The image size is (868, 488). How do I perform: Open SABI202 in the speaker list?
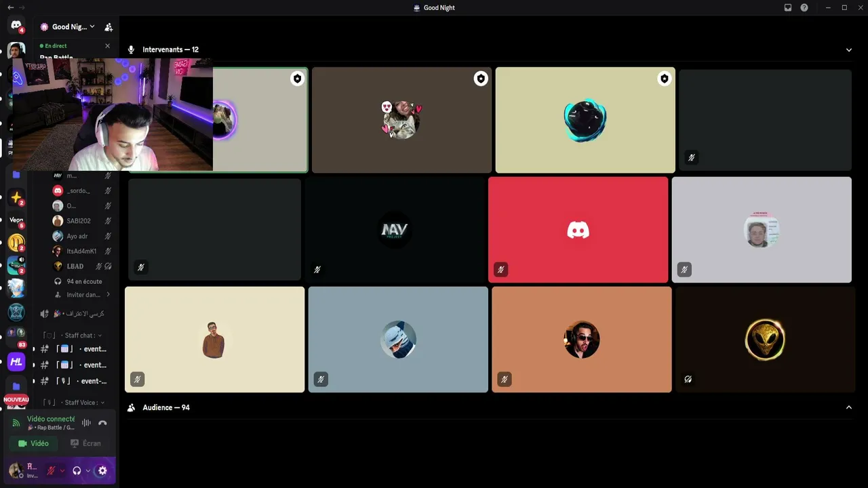click(x=81, y=221)
